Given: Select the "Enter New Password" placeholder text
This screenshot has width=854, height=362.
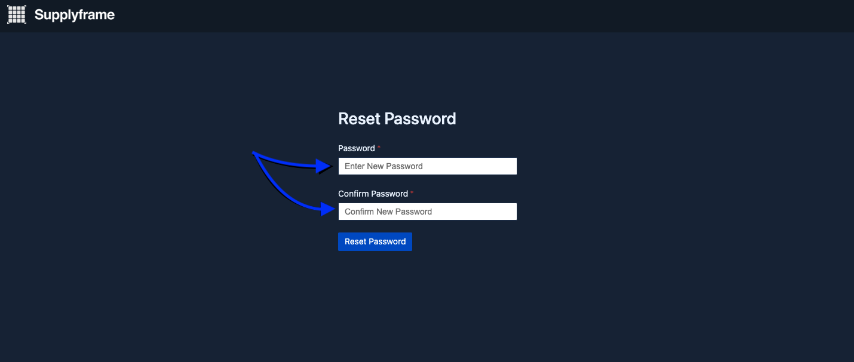Looking at the screenshot, I should (x=383, y=166).
